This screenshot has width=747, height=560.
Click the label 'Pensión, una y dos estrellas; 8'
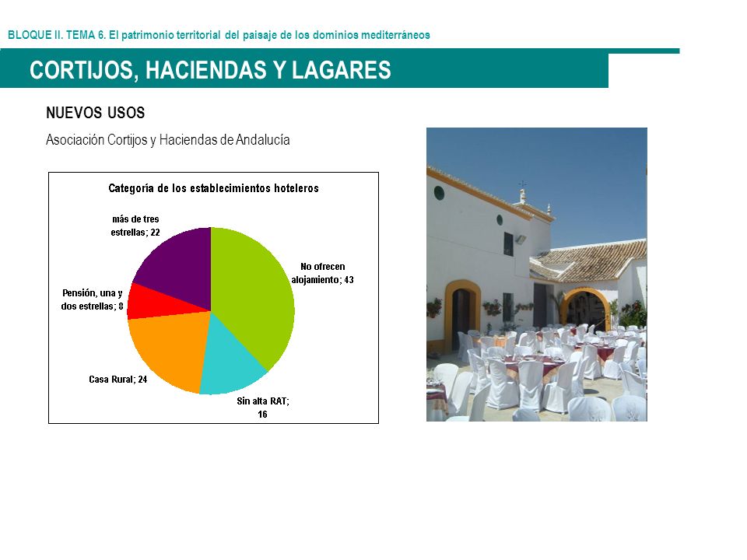pos(93,299)
